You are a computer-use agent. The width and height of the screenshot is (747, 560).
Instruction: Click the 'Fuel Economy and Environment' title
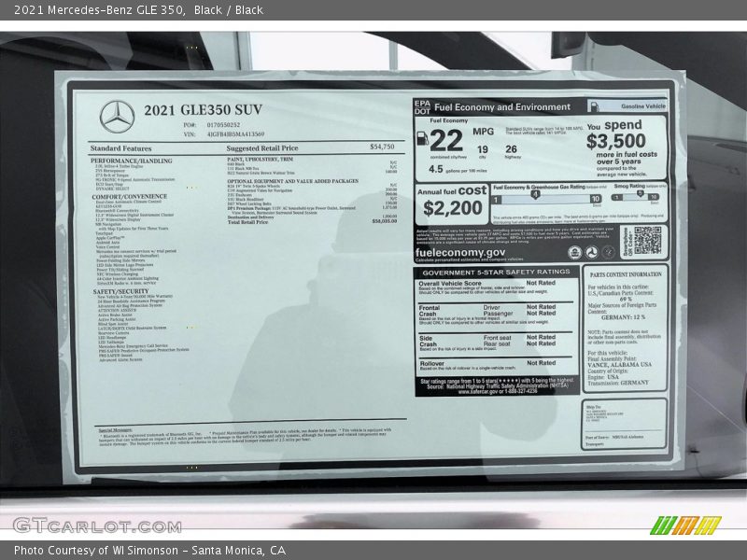502,107
